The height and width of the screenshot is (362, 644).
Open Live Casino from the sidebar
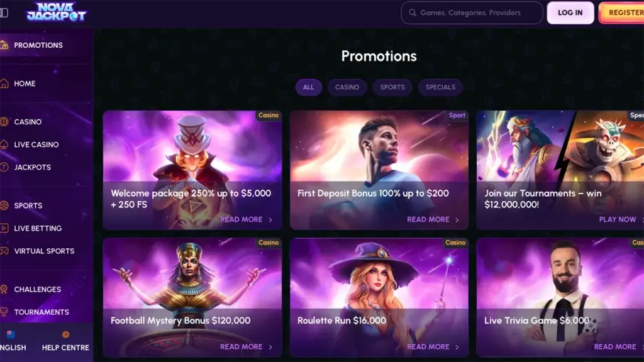click(x=36, y=145)
